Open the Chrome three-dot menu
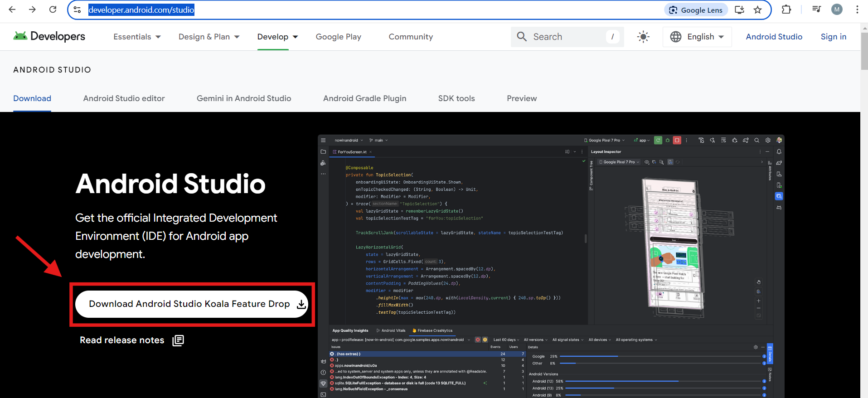 (857, 9)
